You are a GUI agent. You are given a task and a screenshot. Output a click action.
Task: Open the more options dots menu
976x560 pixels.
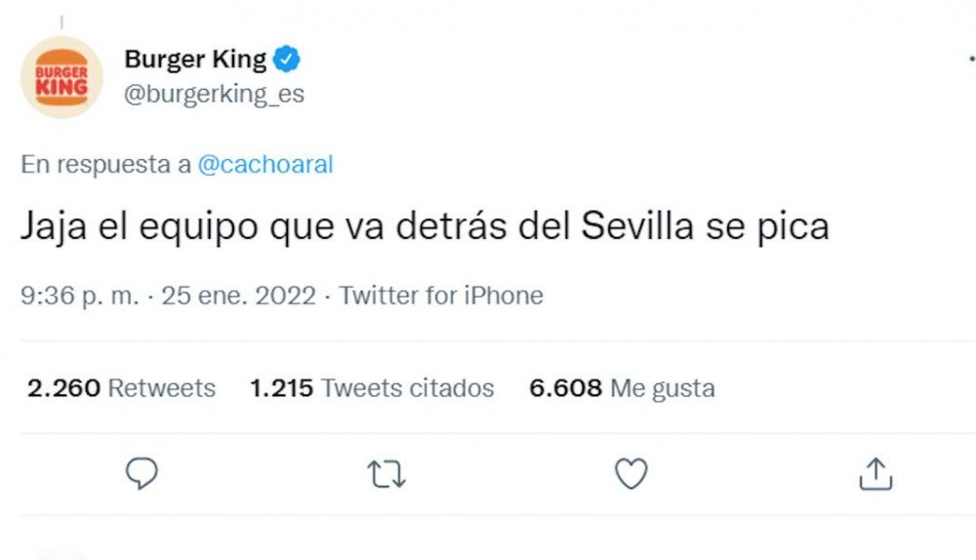point(970,60)
